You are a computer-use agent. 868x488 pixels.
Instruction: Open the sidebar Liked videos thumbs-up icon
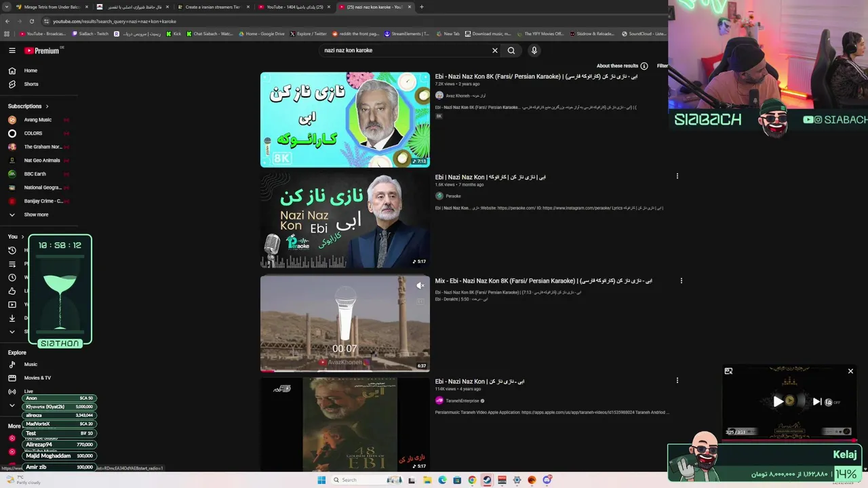point(12,291)
